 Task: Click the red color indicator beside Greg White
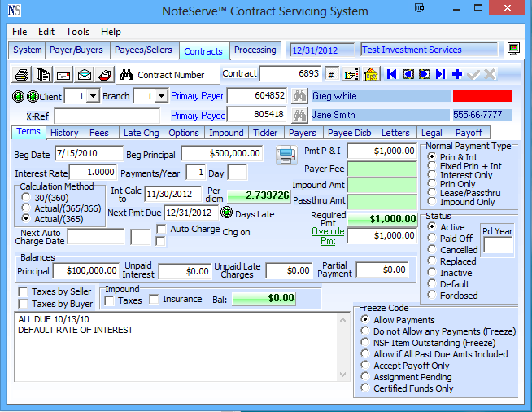coord(482,96)
